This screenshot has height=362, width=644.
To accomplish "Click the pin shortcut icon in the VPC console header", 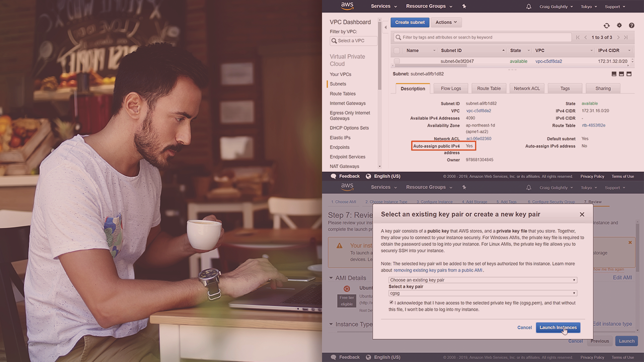I will coord(464,6).
